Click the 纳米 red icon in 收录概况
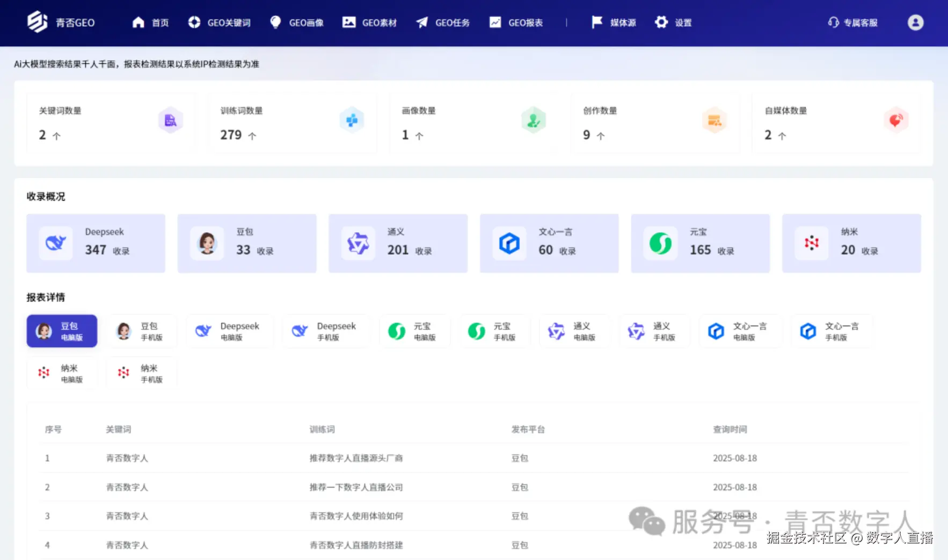The height and width of the screenshot is (560, 948). [812, 243]
